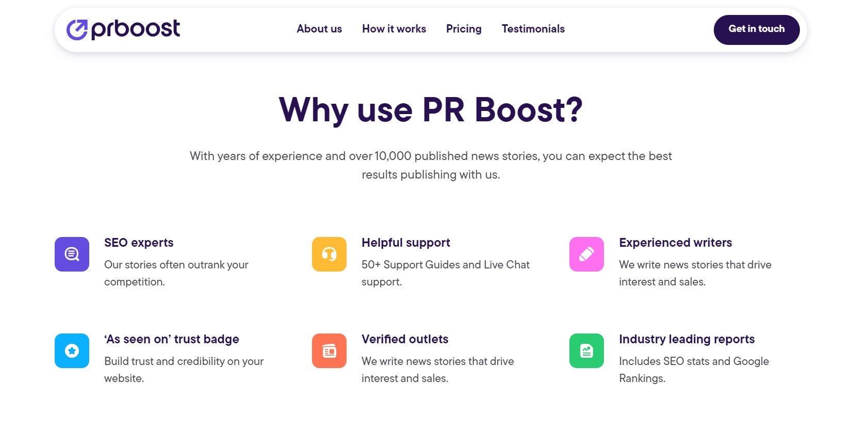Click the green report Industry leading icon
This screenshot has height=429, width=868.
coord(586,351)
